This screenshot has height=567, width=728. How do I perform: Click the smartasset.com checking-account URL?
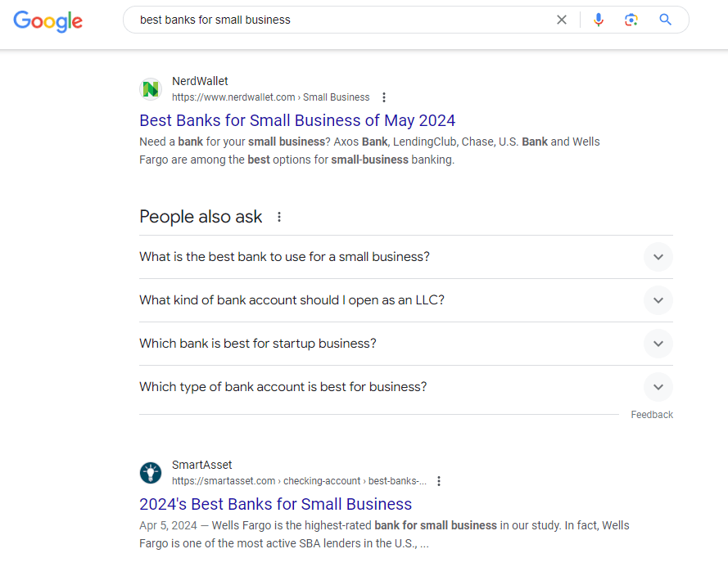[299, 481]
